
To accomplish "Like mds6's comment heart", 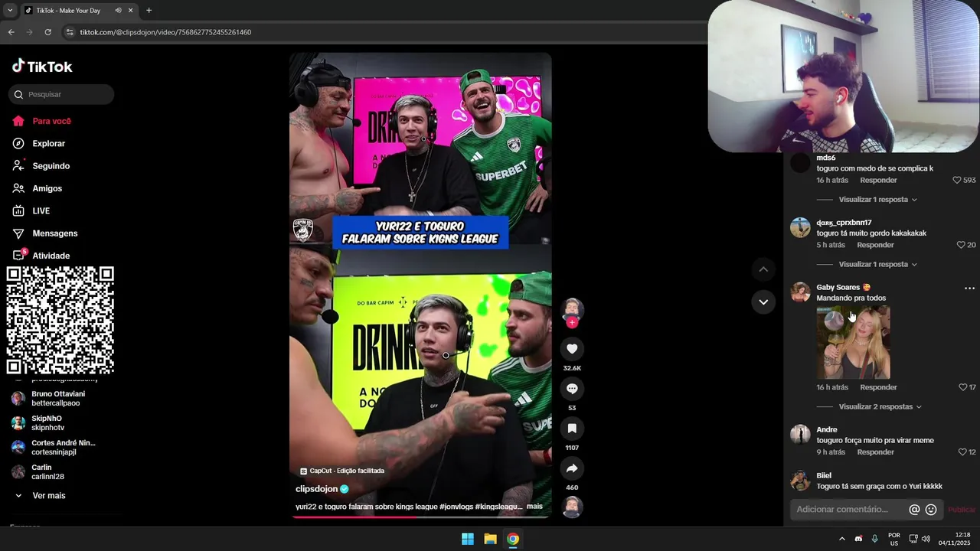I will click(956, 181).
